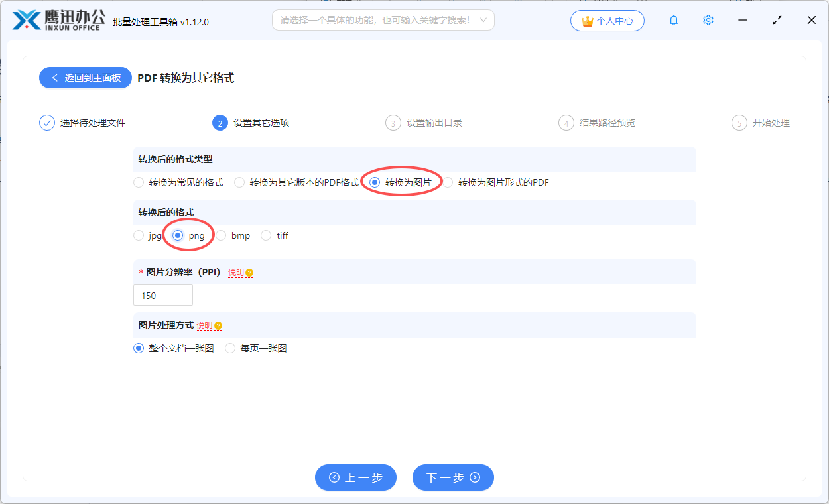The width and height of the screenshot is (829, 504).
Task: Go to previous step with 上一步
Action: 355,477
